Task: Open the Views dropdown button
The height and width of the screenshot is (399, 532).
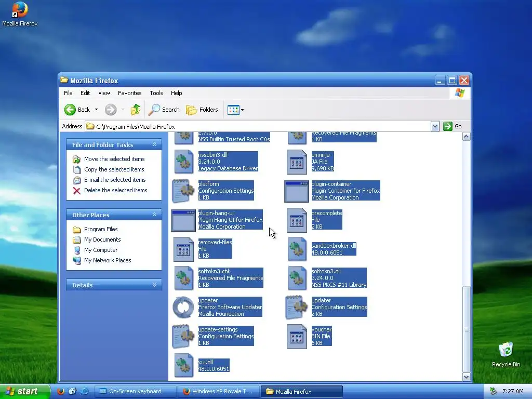Action: click(235, 110)
